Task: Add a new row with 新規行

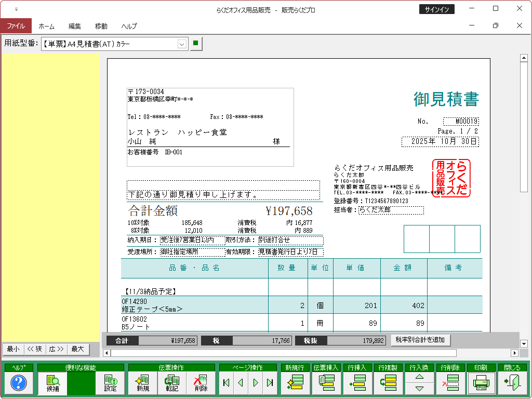Action: click(x=295, y=383)
